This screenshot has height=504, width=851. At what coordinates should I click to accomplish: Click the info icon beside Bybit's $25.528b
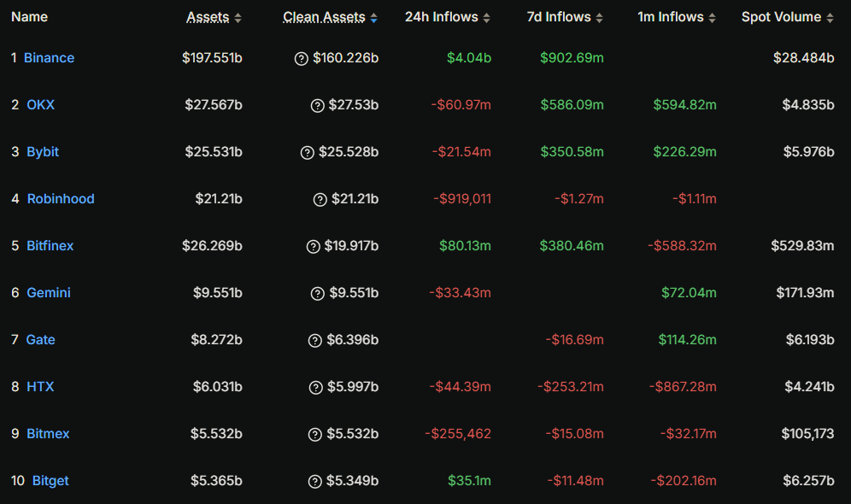[x=308, y=152]
